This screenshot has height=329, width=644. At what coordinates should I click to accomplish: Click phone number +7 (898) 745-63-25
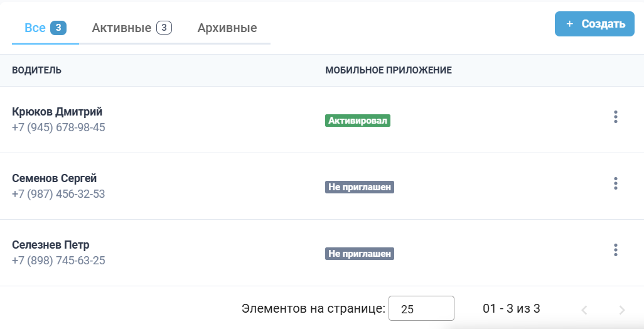[x=58, y=261]
